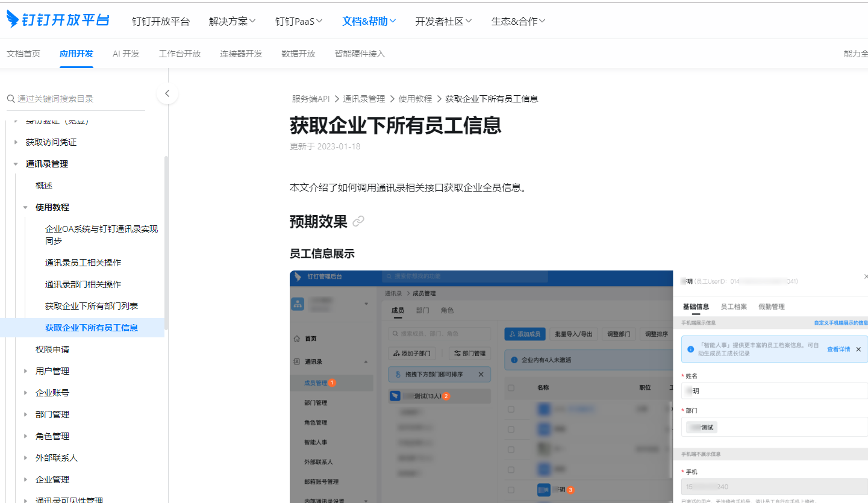This screenshot has width=868, height=503.
Task: Expand the 用户管理 tree node
Action: pos(25,372)
